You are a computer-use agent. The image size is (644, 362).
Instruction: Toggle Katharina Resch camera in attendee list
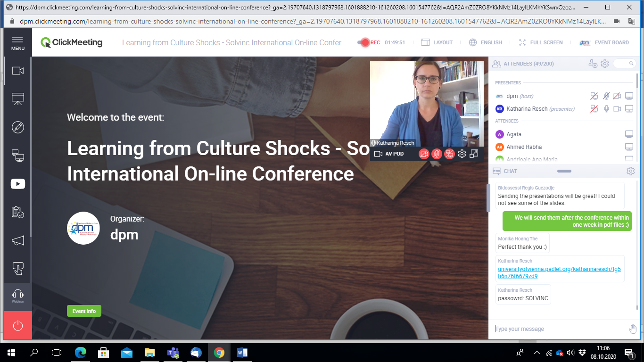(x=617, y=109)
